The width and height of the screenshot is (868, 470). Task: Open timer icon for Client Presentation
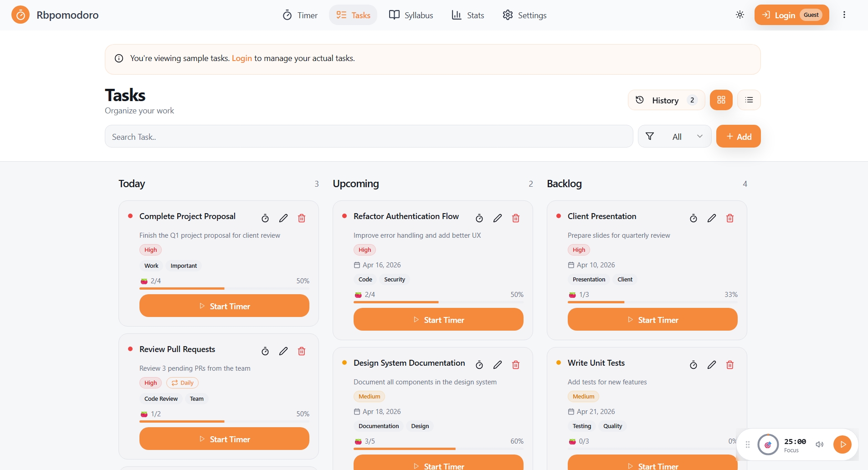693,218
